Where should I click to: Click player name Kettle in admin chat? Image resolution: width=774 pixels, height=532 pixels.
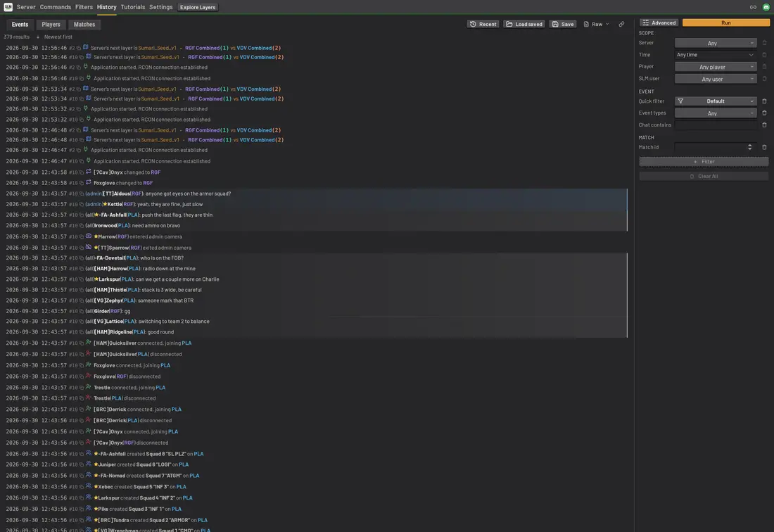tap(115, 204)
